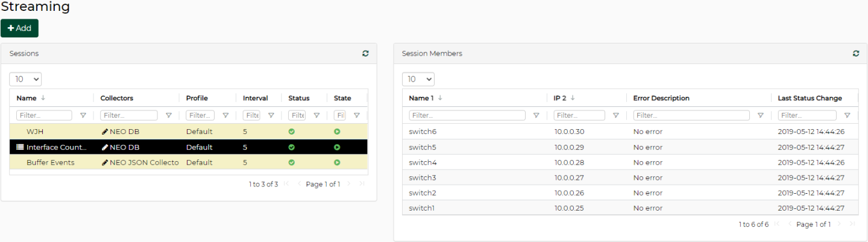Sort by Name 1 column header
The image size is (868, 242).
(x=422, y=98)
